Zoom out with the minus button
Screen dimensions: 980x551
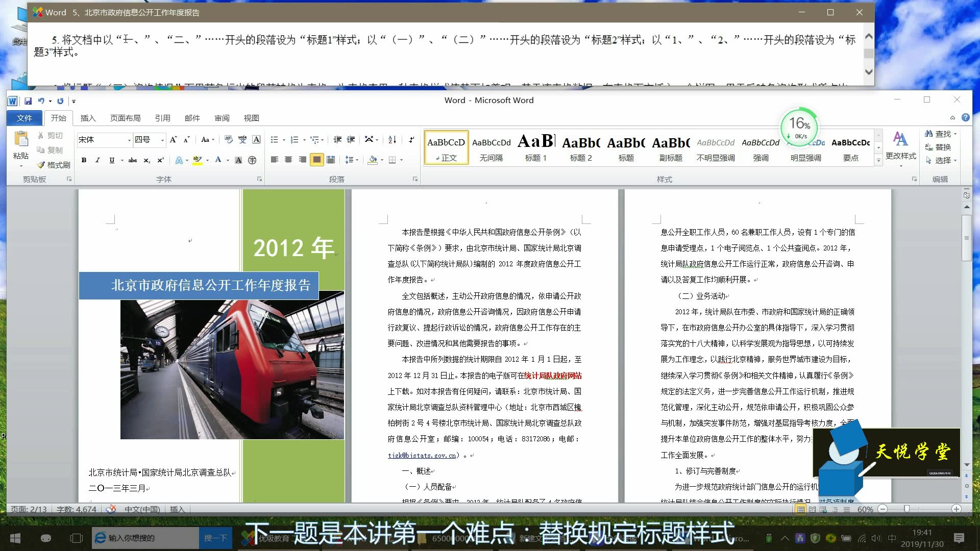pyautogui.click(x=883, y=509)
